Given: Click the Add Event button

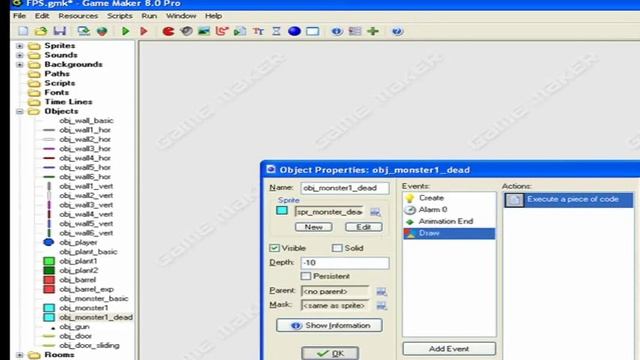Looking at the screenshot, I should tap(449, 349).
